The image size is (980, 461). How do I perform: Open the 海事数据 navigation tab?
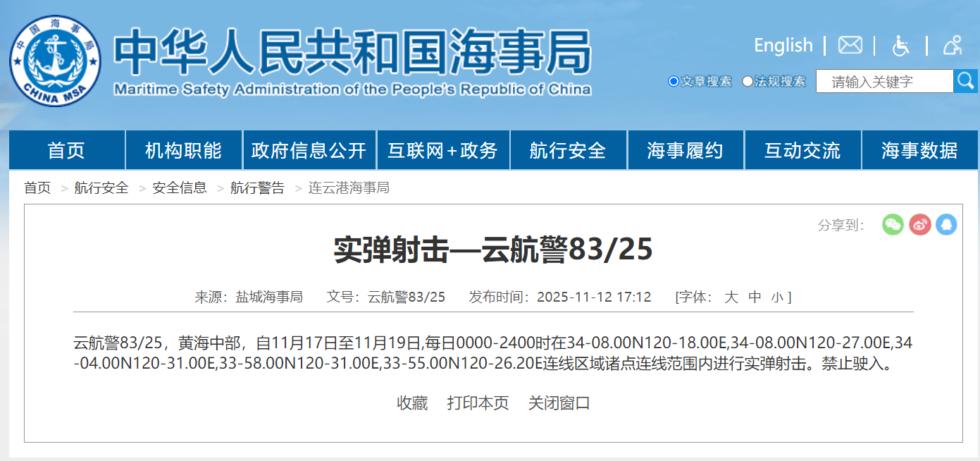click(x=920, y=150)
